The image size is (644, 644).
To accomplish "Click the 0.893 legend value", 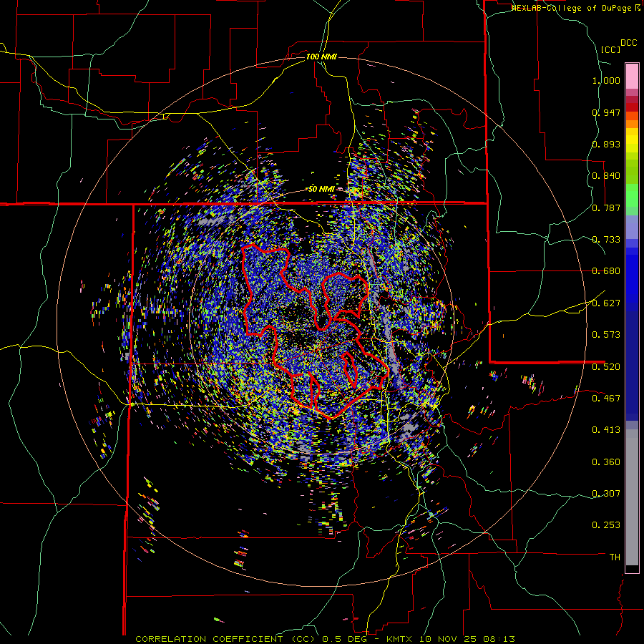I will (606, 144).
